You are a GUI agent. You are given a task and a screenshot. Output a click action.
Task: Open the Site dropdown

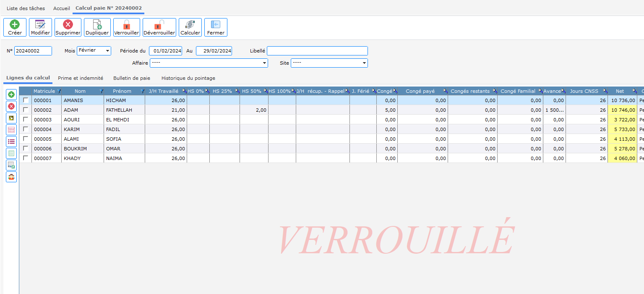pos(329,63)
